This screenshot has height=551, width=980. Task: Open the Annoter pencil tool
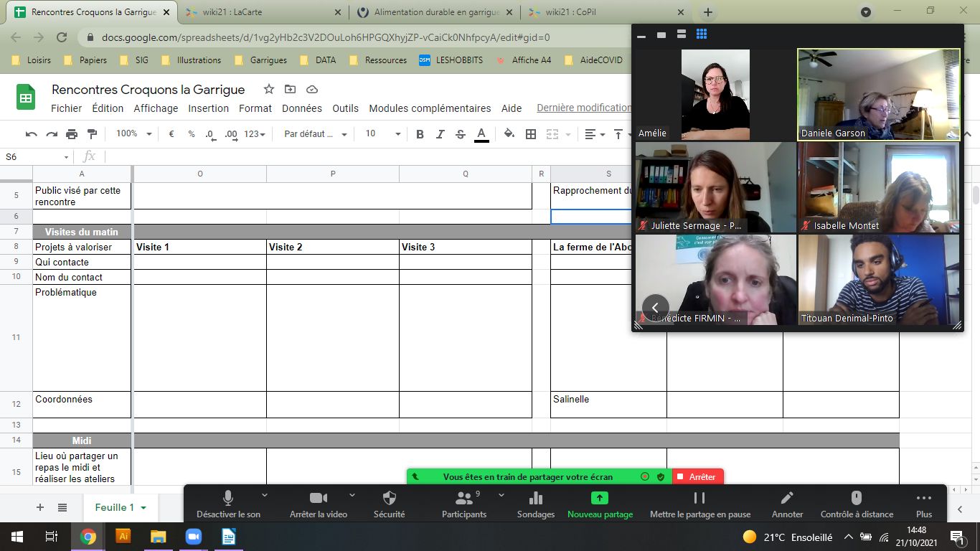(x=787, y=504)
